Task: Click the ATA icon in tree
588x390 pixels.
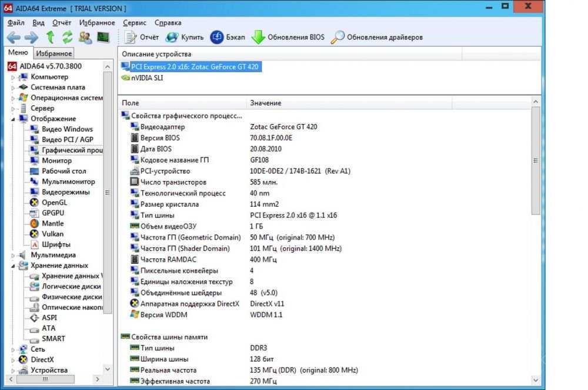Action: tap(34, 329)
